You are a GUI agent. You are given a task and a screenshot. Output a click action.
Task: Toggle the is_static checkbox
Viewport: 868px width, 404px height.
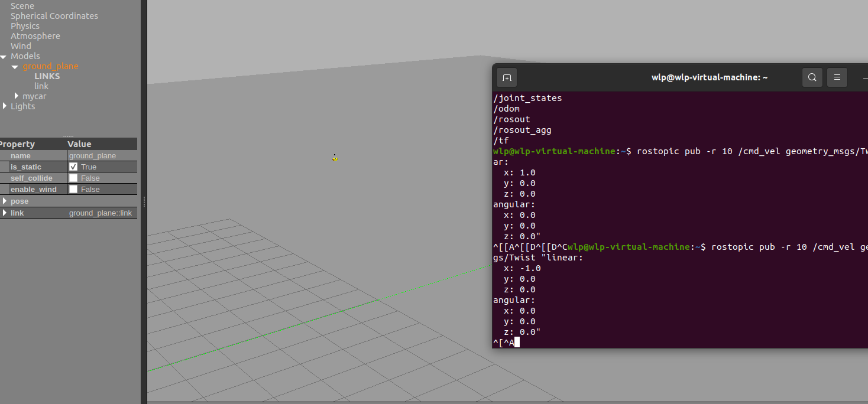click(73, 167)
